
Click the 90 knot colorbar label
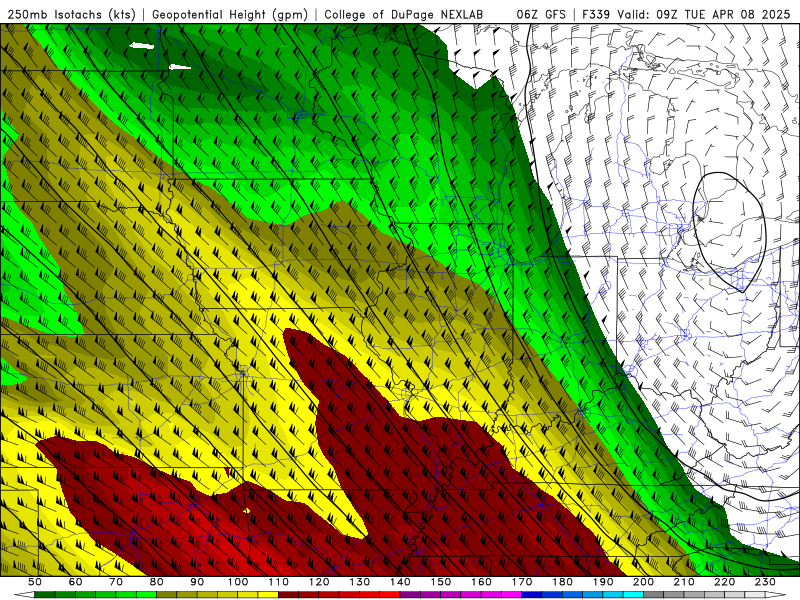point(197,582)
